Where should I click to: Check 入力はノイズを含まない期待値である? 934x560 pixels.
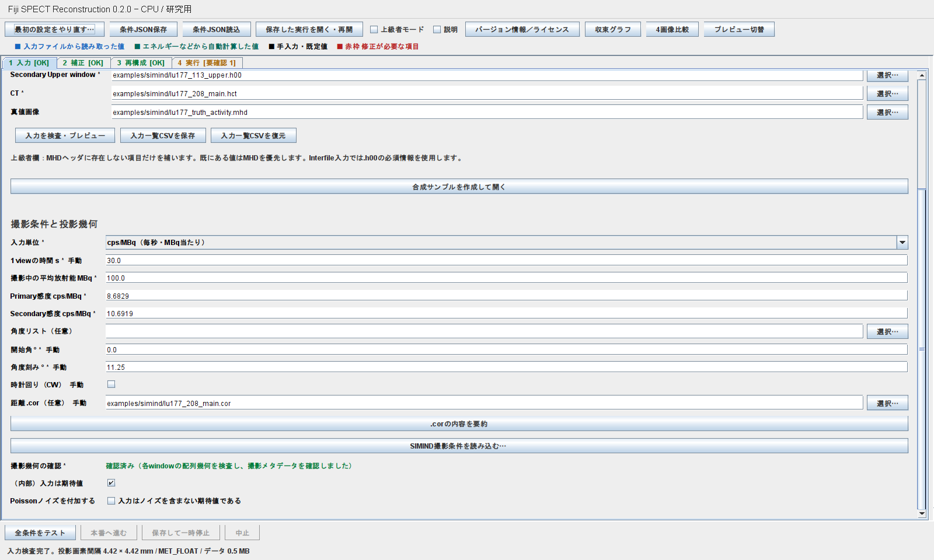point(111,501)
